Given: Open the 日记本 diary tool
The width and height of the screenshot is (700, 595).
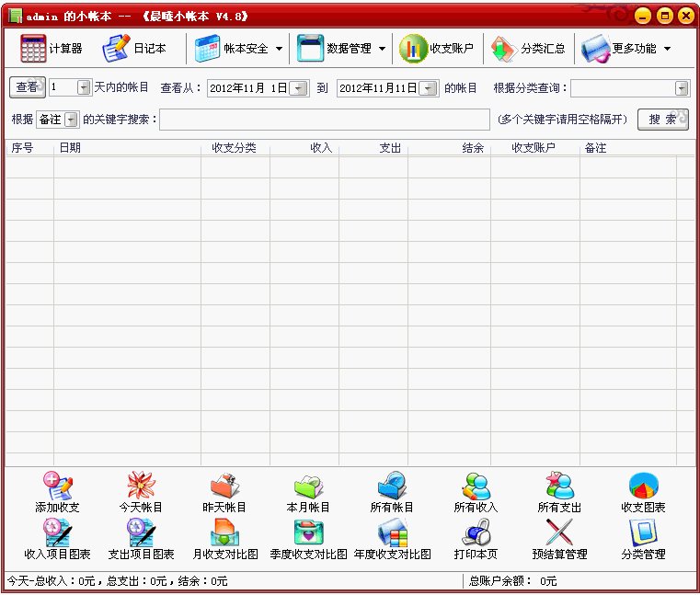Looking at the screenshot, I should [134, 48].
